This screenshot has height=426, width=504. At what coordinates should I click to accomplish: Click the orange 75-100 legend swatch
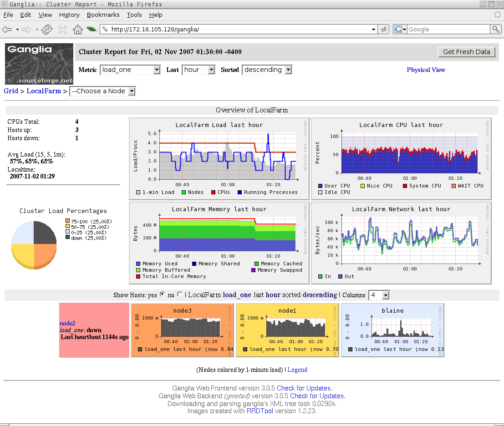coord(67,221)
